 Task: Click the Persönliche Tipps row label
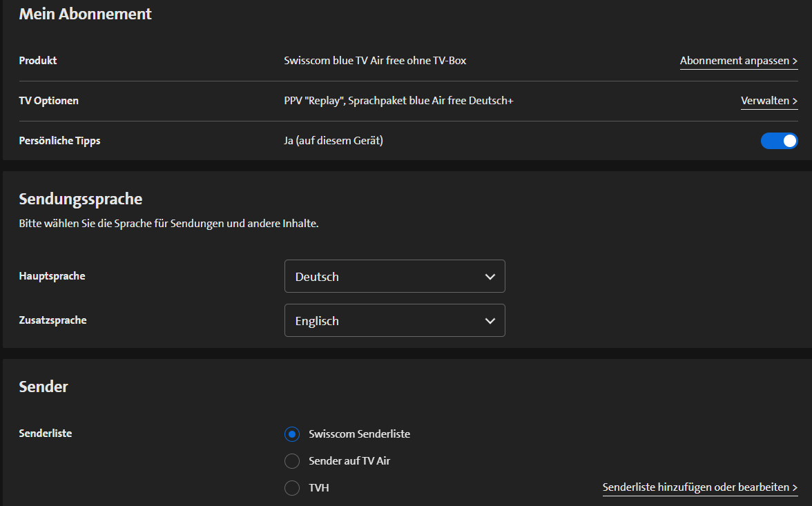(59, 141)
